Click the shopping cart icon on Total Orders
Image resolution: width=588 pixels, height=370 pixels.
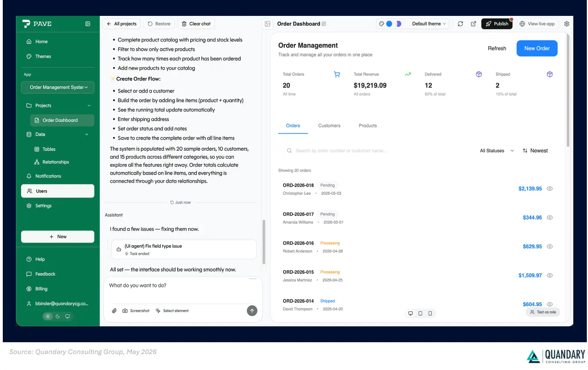tap(337, 74)
